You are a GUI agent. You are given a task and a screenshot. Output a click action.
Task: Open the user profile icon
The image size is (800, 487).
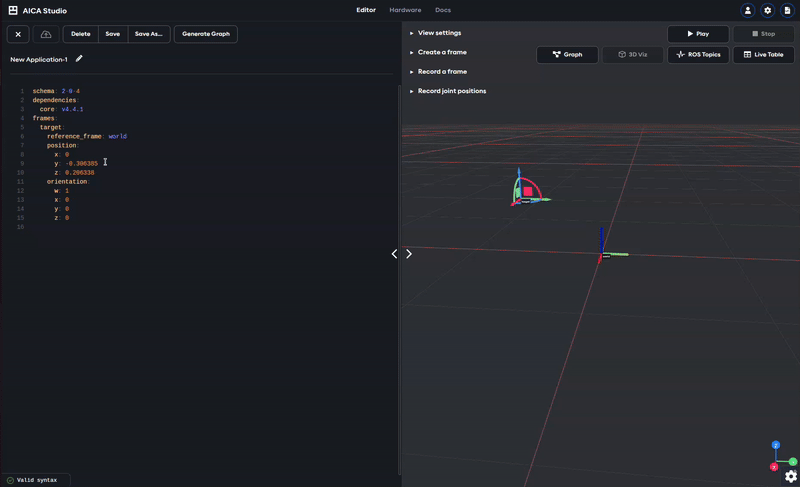pos(747,10)
